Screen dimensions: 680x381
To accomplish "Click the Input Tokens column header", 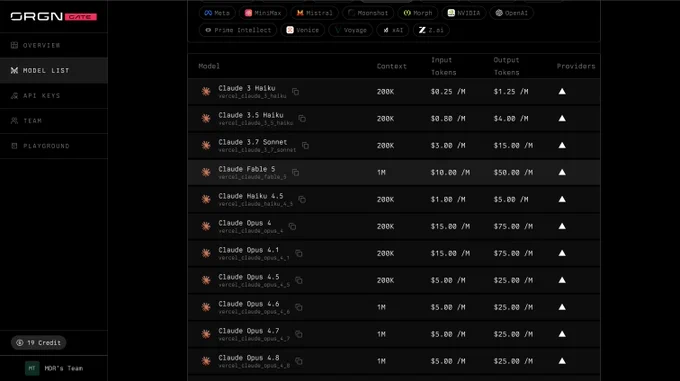I will pos(444,66).
